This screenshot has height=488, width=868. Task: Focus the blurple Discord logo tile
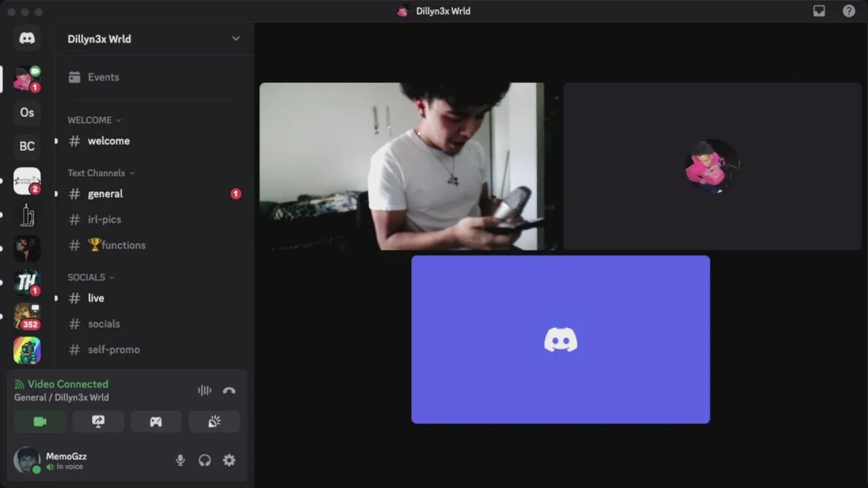(561, 340)
